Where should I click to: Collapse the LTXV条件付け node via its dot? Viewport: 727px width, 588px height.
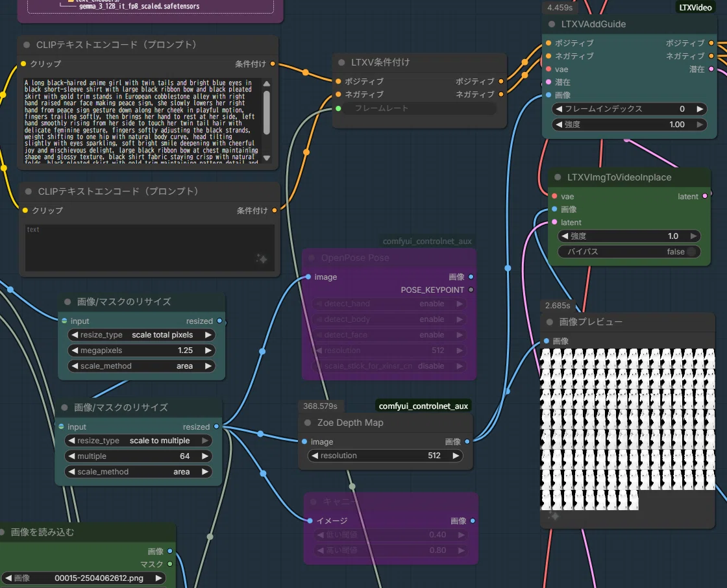click(x=341, y=62)
